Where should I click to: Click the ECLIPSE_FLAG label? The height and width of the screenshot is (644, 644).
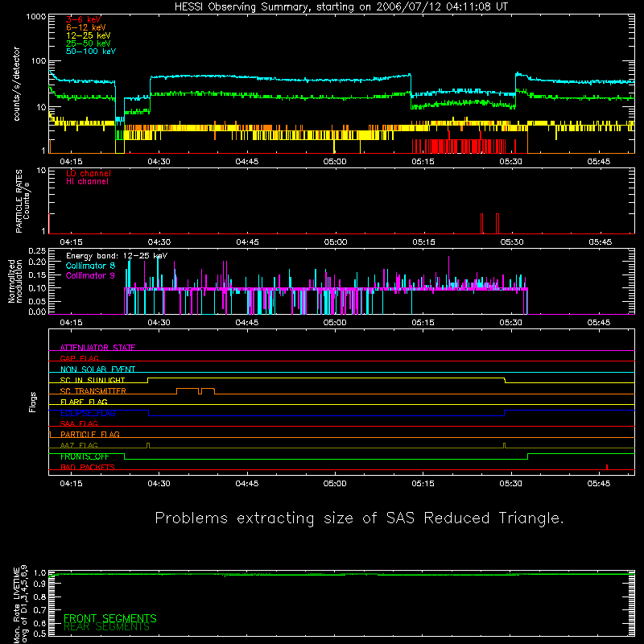[88, 413]
